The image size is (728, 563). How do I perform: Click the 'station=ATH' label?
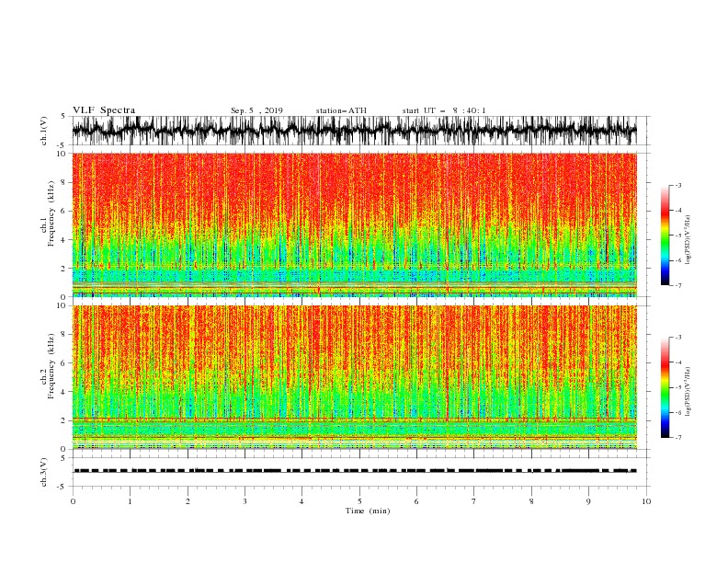pos(341,110)
